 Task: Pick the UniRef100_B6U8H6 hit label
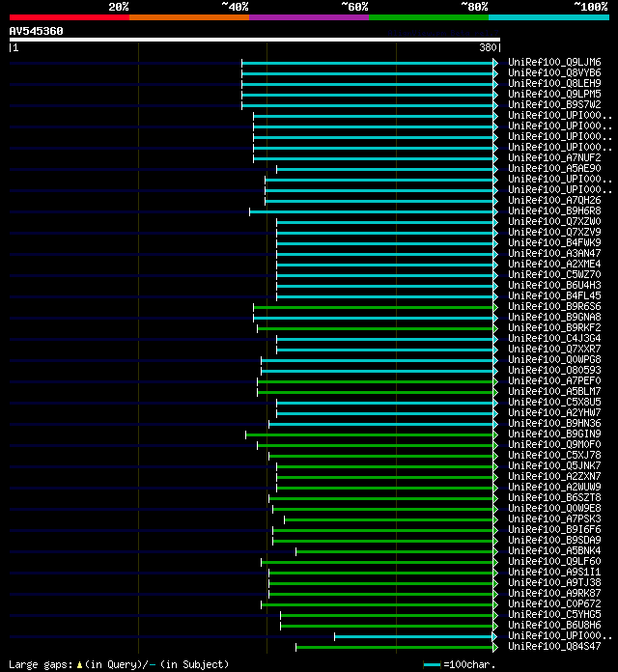click(x=554, y=625)
